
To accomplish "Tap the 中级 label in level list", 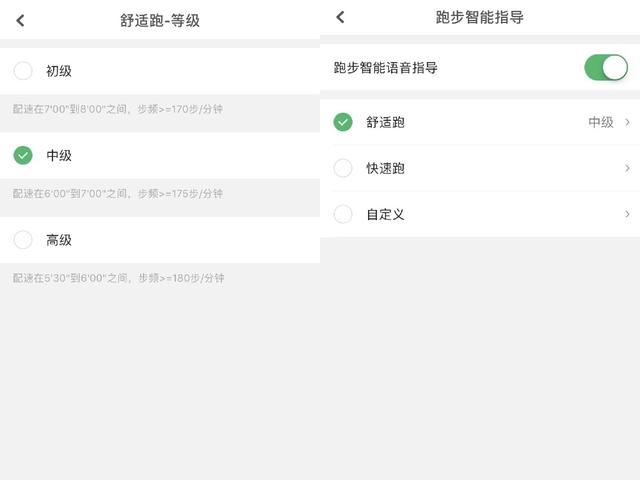I will click(x=59, y=156).
